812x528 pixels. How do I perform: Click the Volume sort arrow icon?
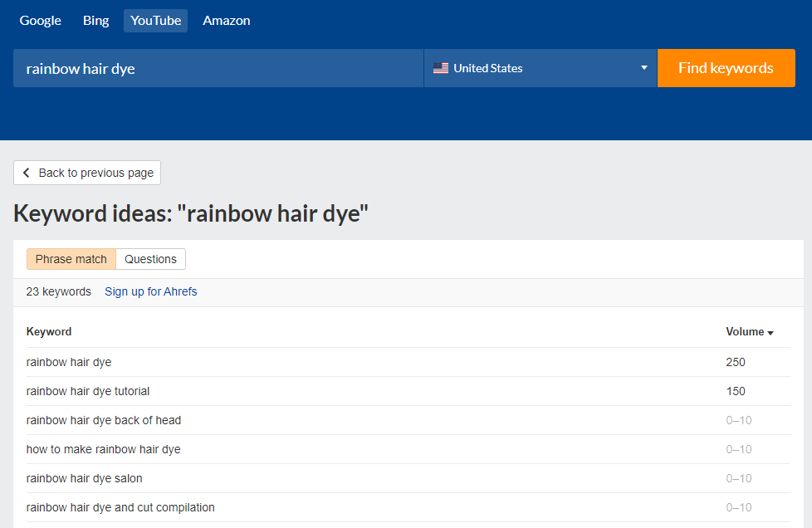click(770, 333)
